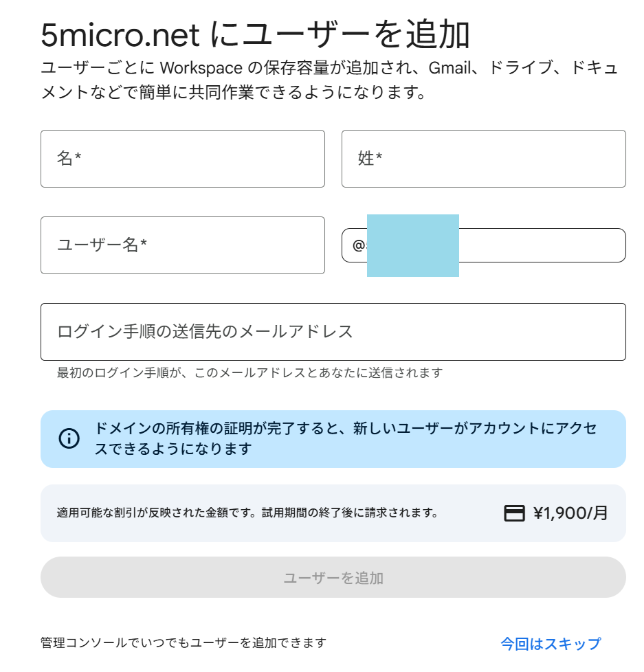Click the 名 (first name) input field

click(x=182, y=159)
